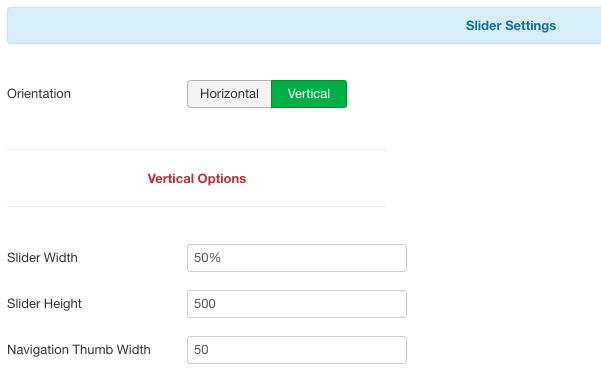Focus the Slider Height input field
Image resolution: width=601 pixels, height=379 pixels.
(297, 304)
